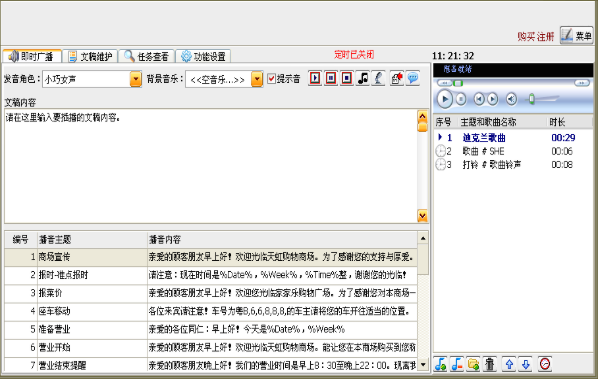Click the player's rewind button on seek bar
Screen dimensions: 600x381
(445, 83)
